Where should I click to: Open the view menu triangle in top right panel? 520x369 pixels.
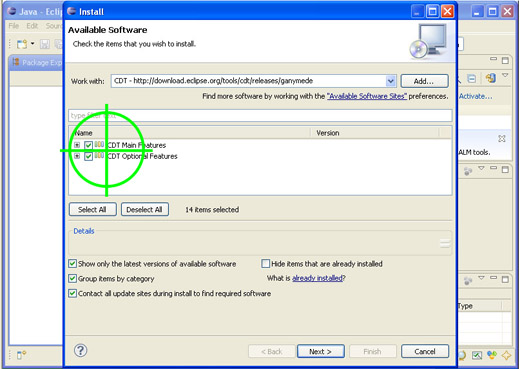505,76
